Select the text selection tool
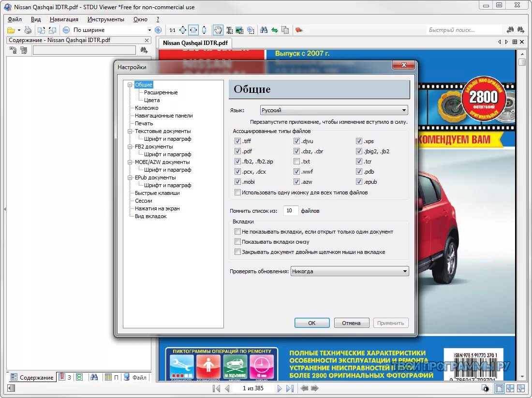Screen dimensions: 532x398 (x=229, y=30)
